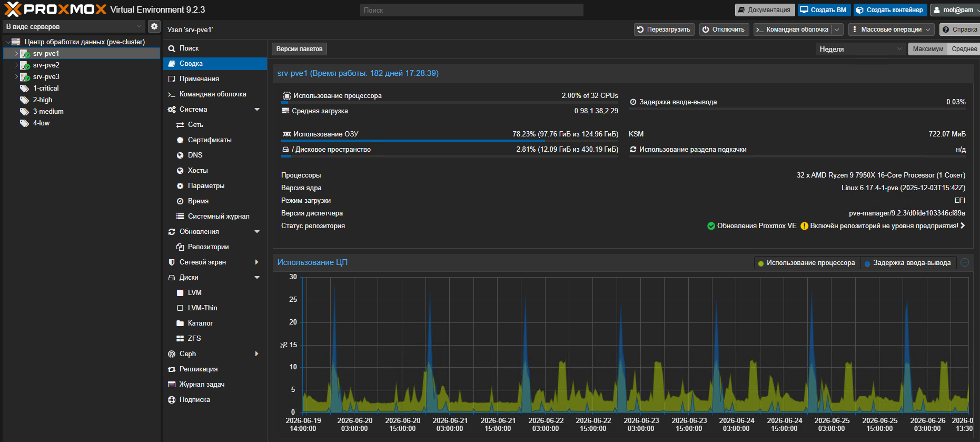Select srv-pve2 node in server tree
The image size is (980, 442).
46,65
